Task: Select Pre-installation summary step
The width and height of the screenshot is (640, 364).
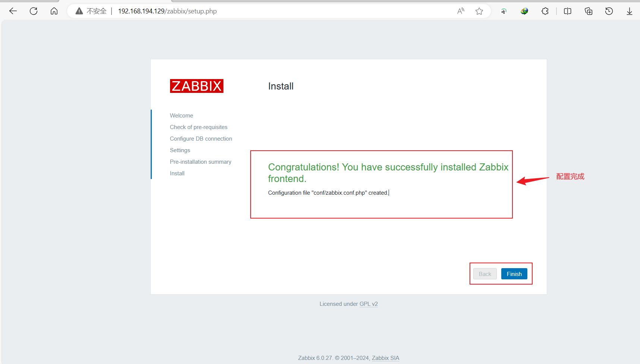Action: tap(201, 162)
